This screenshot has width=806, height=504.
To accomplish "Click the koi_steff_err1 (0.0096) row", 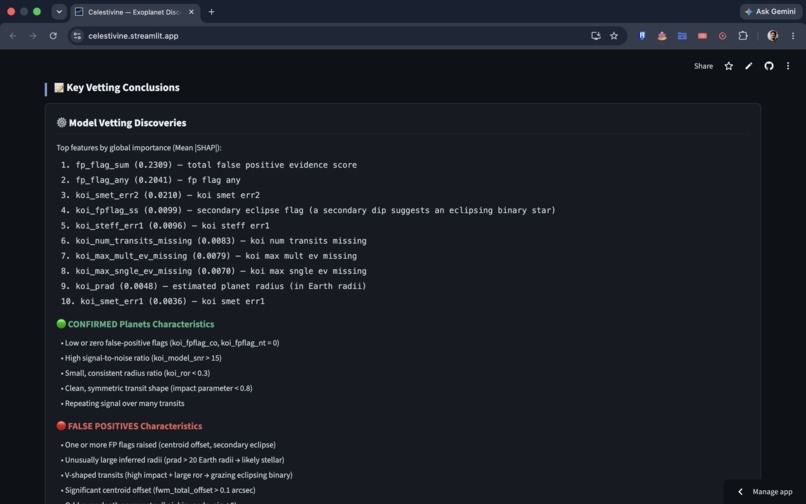I will tap(165, 226).
